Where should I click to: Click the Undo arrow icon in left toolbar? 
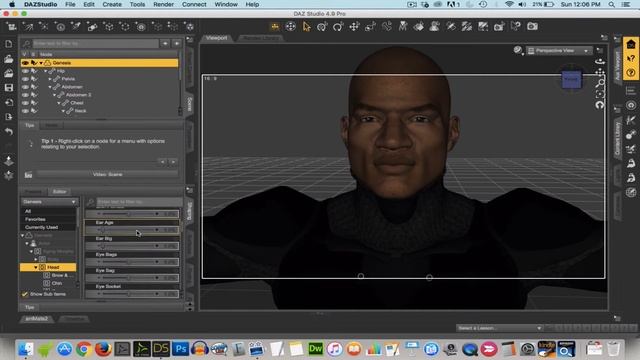pos(9,131)
